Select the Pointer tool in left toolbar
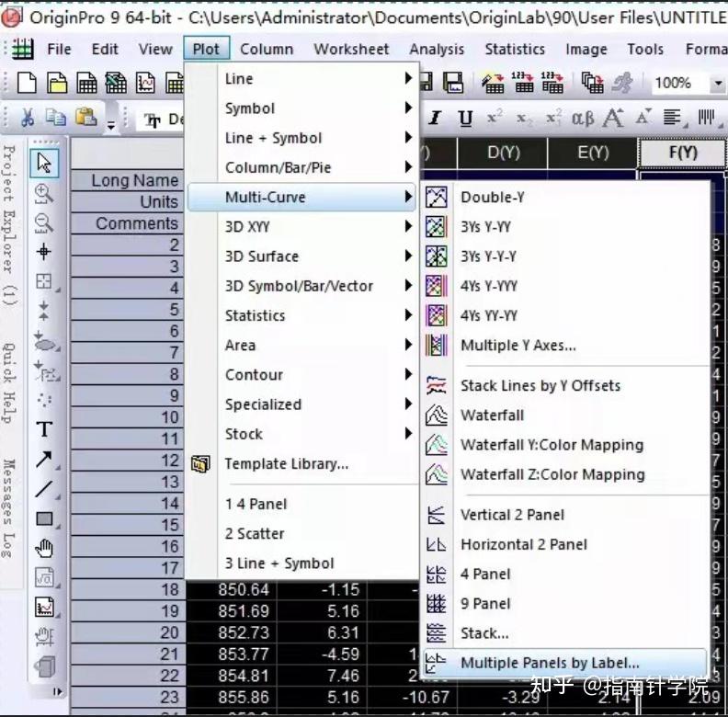728x717 pixels. 44,163
